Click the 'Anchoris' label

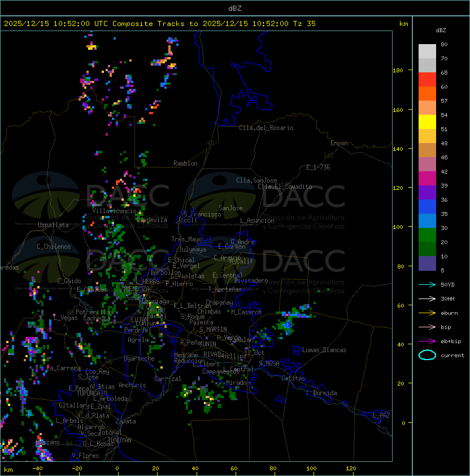coord(132,385)
